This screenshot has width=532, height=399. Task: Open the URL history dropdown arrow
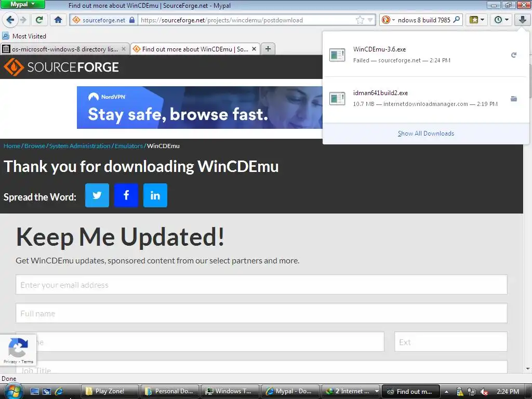pos(370,20)
